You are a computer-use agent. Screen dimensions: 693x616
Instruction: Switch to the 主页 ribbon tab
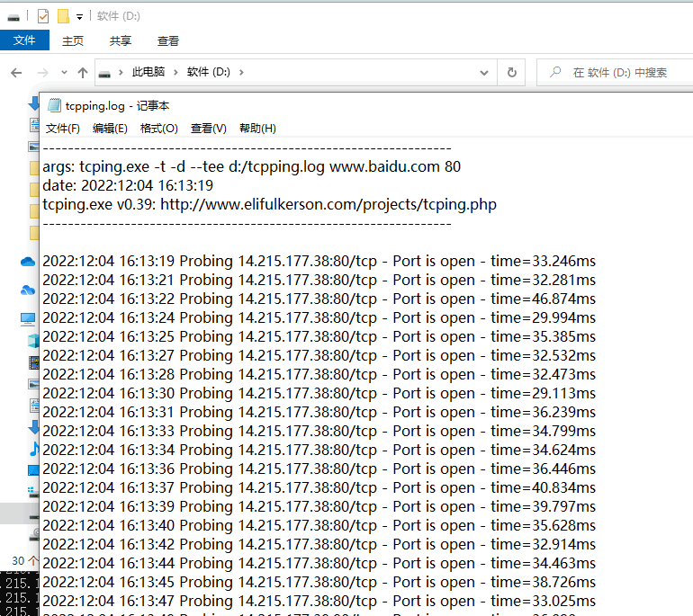[x=73, y=41]
